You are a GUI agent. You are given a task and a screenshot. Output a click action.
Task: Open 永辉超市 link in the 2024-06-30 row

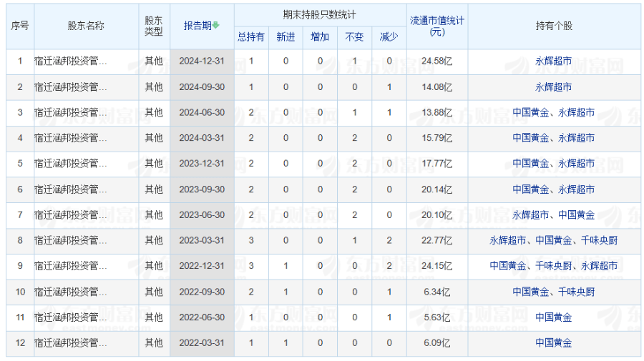(577, 112)
